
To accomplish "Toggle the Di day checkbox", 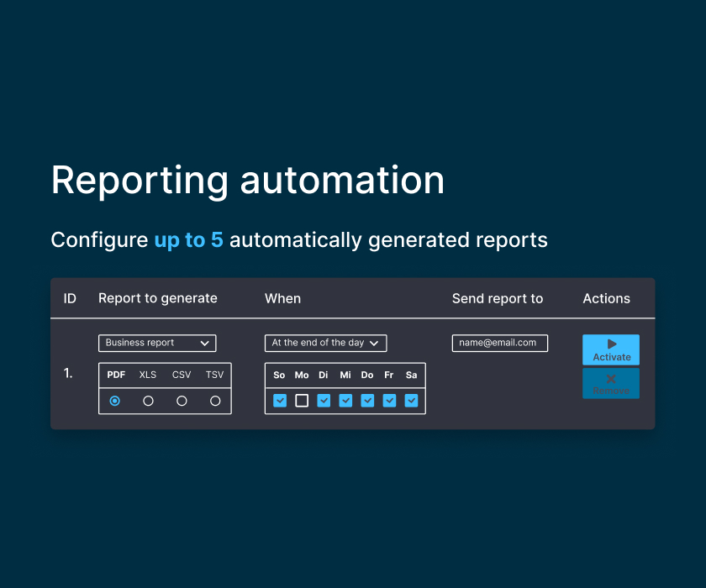I will [x=324, y=401].
